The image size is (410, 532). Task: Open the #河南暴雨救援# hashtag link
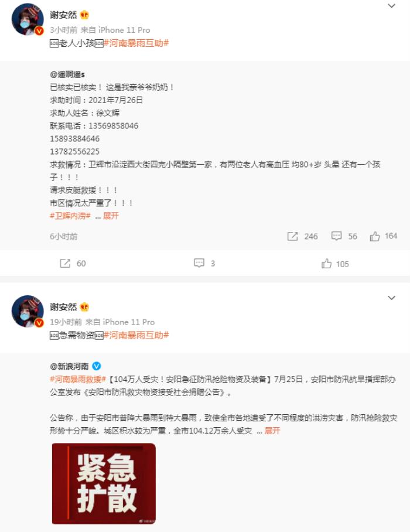pyautogui.click(x=78, y=379)
